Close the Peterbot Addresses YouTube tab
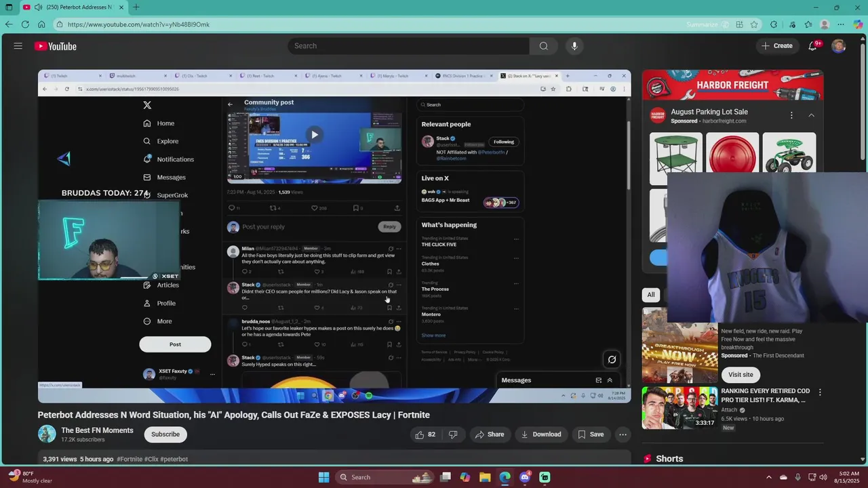The width and height of the screenshot is (868, 488). point(122,7)
